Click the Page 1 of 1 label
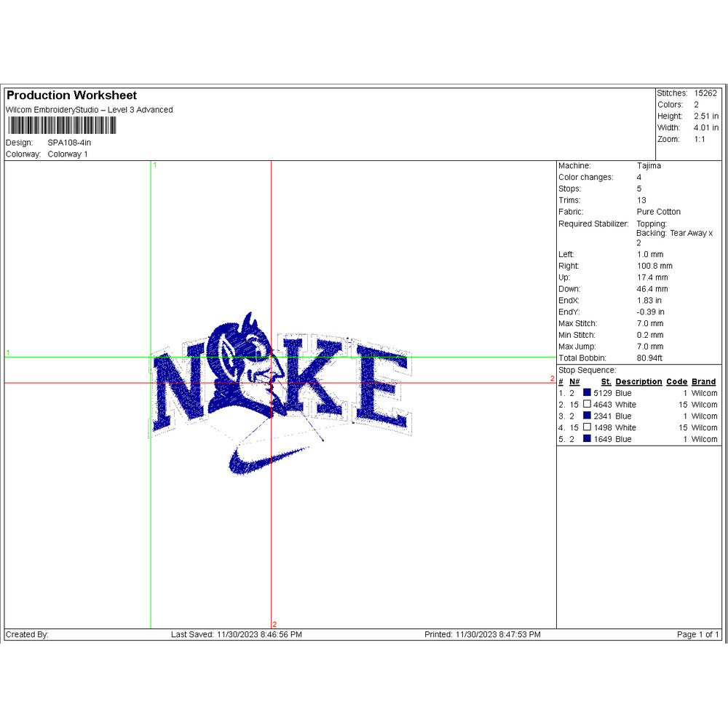The image size is (728, 728). coord(697,635)
